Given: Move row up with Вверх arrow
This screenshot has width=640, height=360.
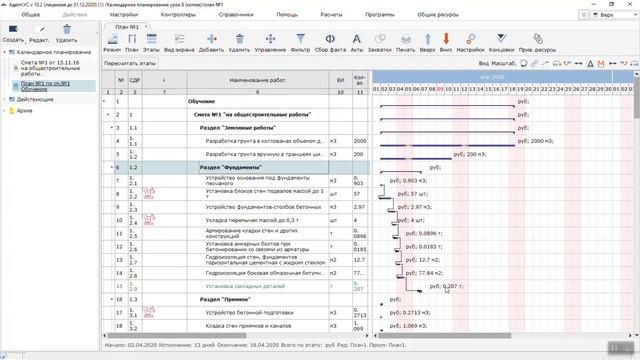Looking at the screenshot, I should pyautogui.click(x=427, y=40).
